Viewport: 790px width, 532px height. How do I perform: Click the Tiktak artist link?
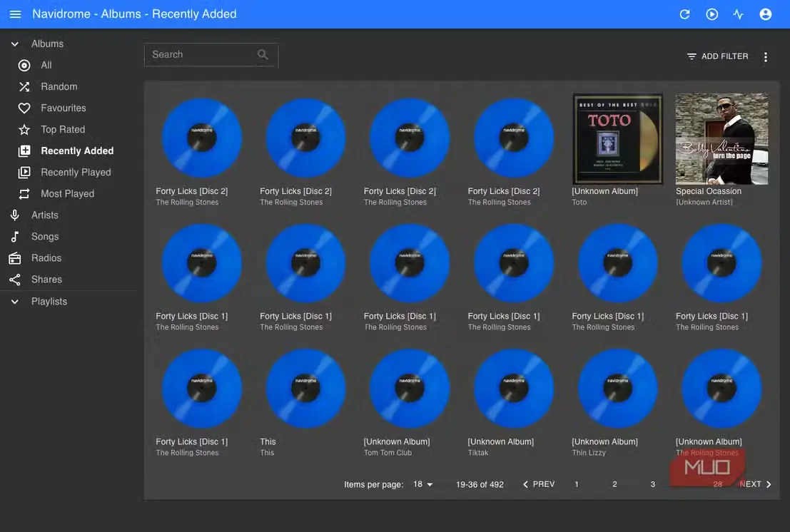tap(477, 453)
